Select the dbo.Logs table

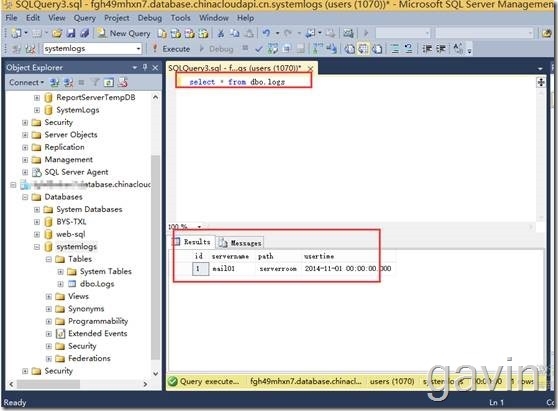97,284
